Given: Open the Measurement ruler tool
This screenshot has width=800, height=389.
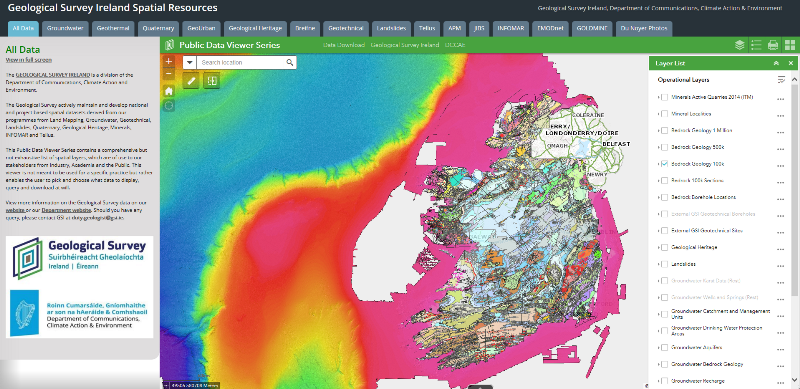Looking at the screenshot, I should [x=191, y=81].
